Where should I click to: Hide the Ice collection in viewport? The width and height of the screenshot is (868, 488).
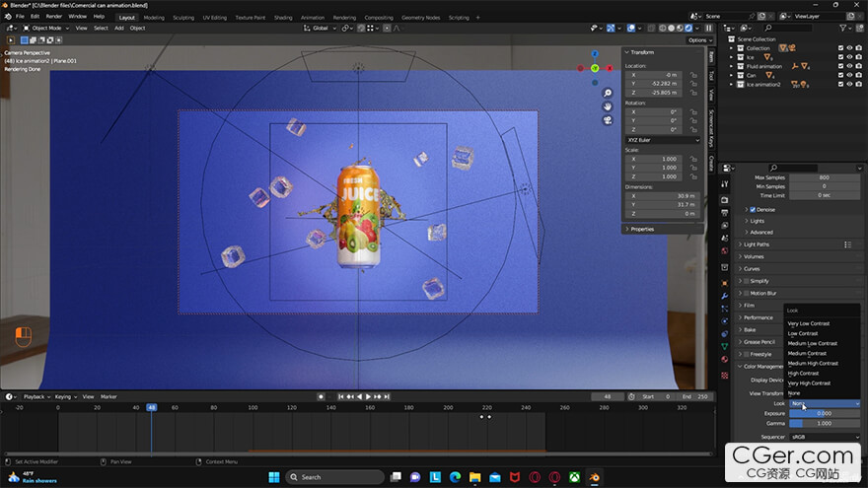pyautogui.click(x=849, y=57)
